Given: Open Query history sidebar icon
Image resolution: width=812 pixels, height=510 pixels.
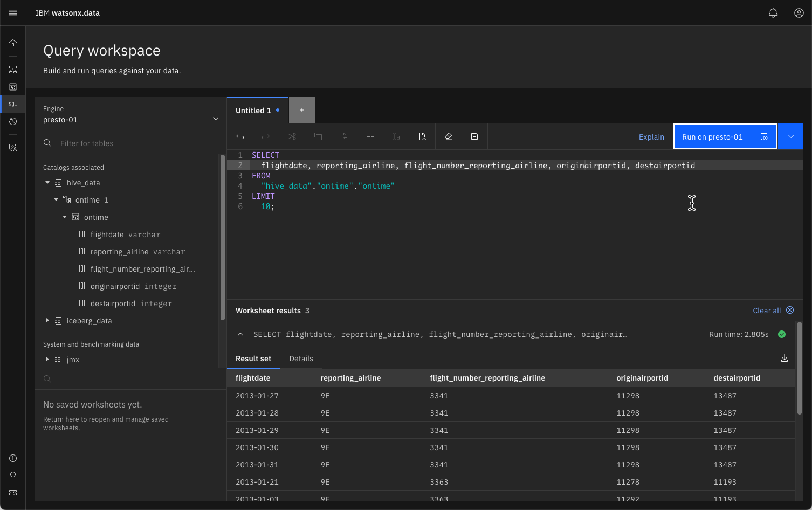Looking at the screenshot, I should [x=13, y=121].
